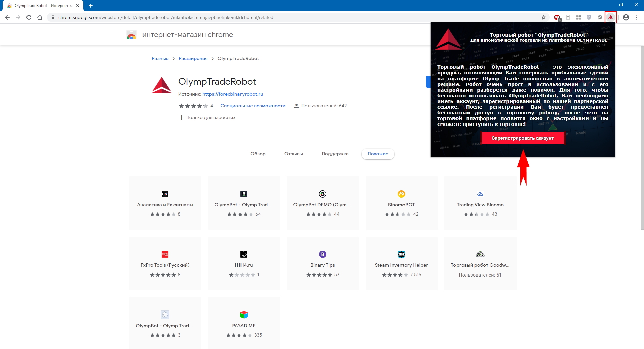Follow the forexbinaryrobot.ru source link
The height and width of the screenshot is (349, 644).
pos(232,94)
